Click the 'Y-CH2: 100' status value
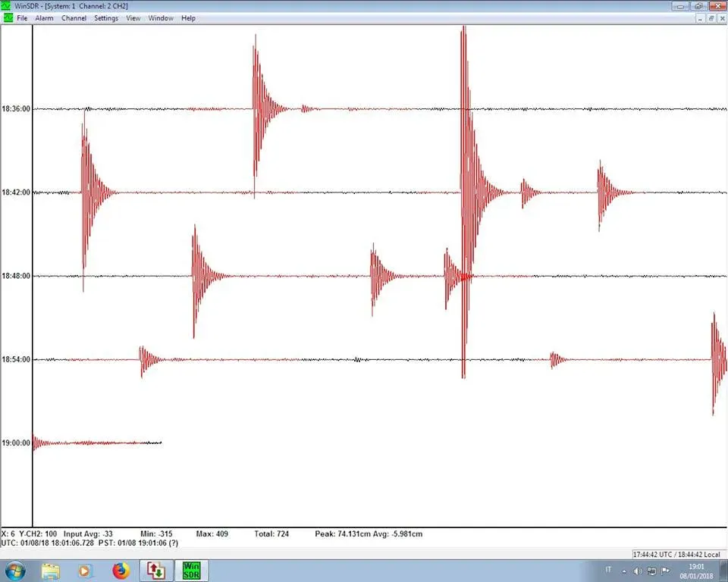The image size is (728, 582). pos(38,533)
